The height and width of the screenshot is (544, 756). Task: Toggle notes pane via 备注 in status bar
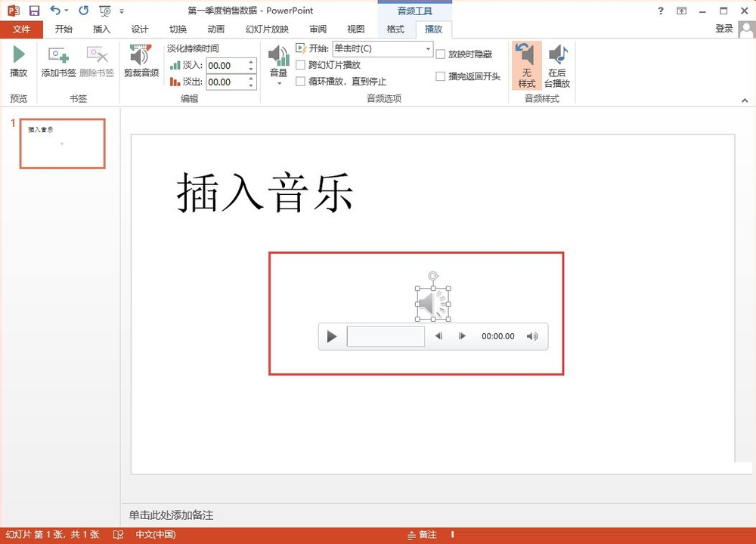[422, 534]
